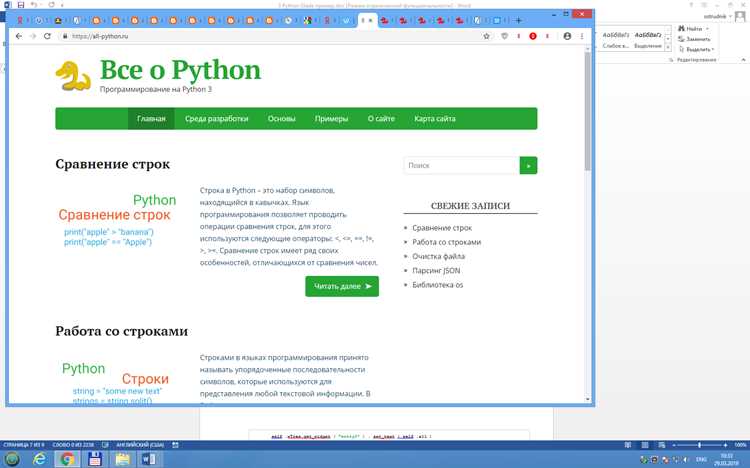This screenshot has width=750, height=468.
Task: Click the 'Python Сравнение строк' article image
Action: [117, 220]
